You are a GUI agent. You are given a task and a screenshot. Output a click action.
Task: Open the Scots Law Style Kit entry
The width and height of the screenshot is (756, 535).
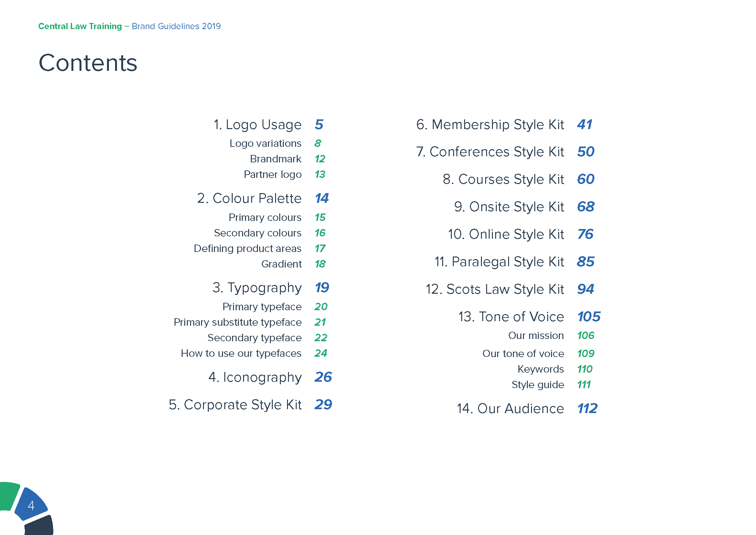coord(495,289)
